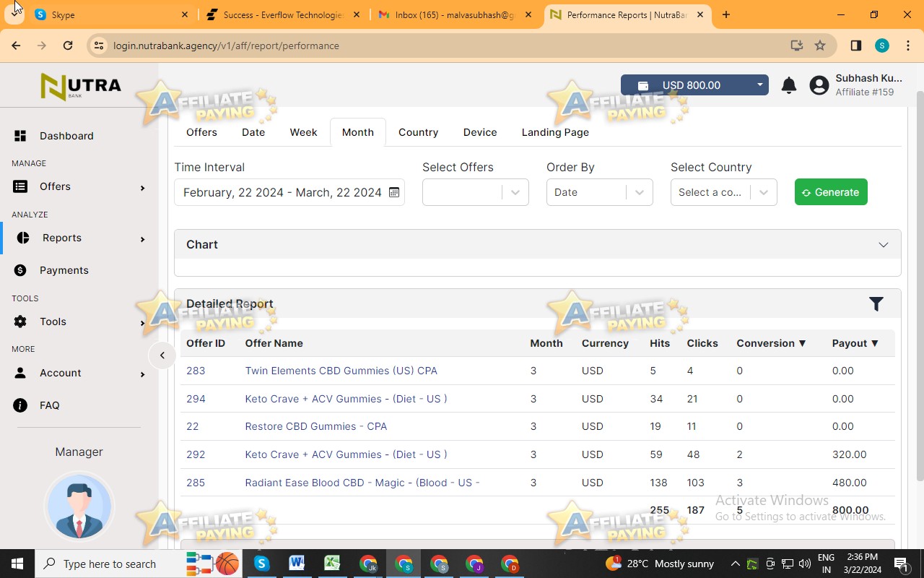924x578 pixels.
Task: Bookmark this page with the star icon
Action: [x=820, y=46]
